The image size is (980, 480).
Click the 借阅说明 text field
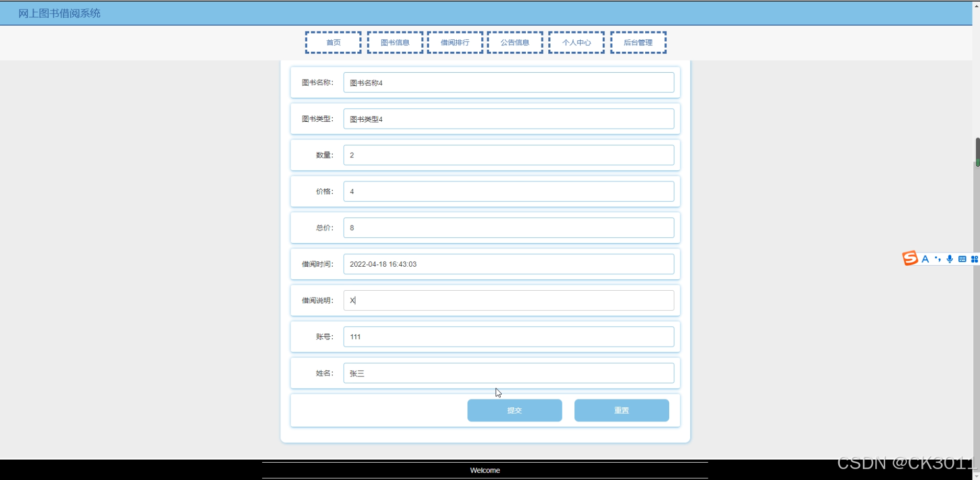click(508, 300)
